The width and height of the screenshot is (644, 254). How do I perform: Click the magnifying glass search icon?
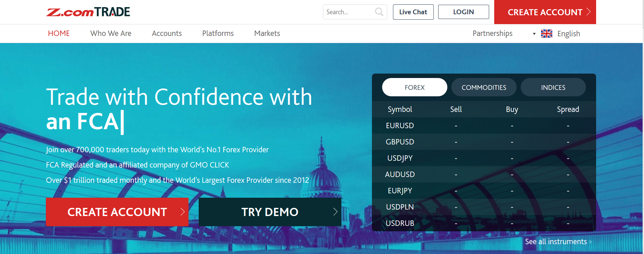pyautogui.click(x=379, y=12)
